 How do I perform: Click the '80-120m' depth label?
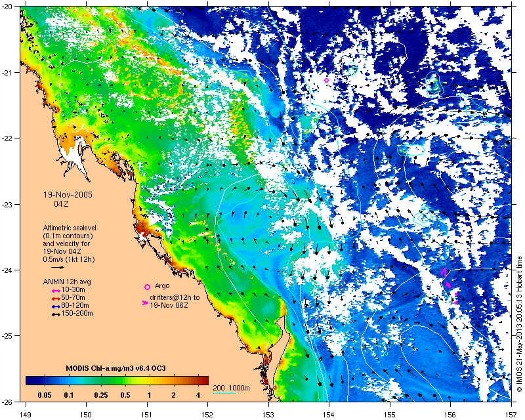75,305
